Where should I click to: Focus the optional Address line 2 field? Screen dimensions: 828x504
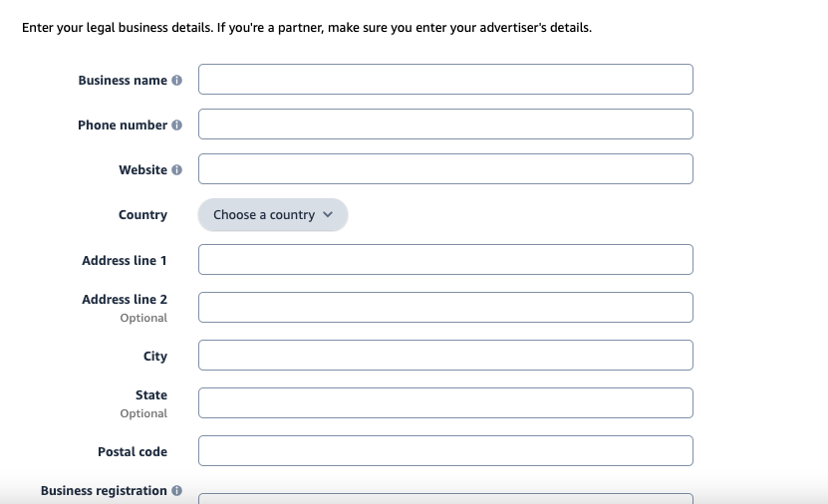point(445,307)
